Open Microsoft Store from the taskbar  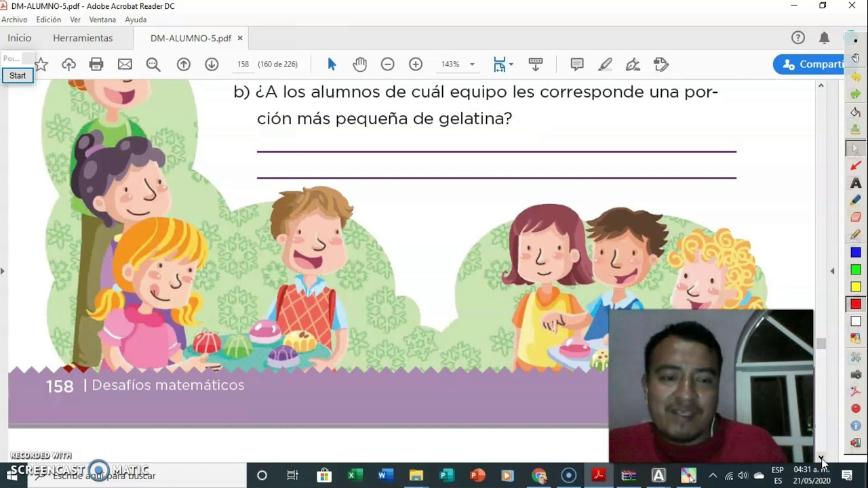324,475
